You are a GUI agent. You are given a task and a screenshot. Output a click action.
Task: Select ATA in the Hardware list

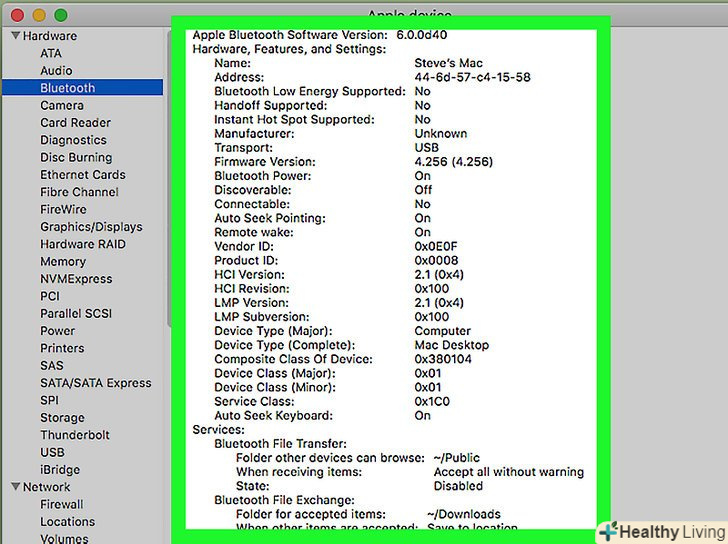pyautogui.click(x=51, y=53)
